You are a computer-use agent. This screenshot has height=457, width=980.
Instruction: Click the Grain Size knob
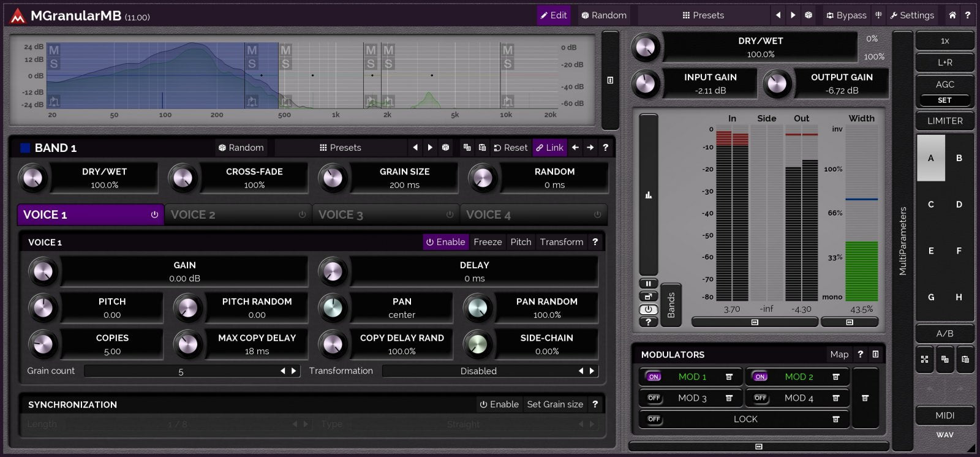333,178
